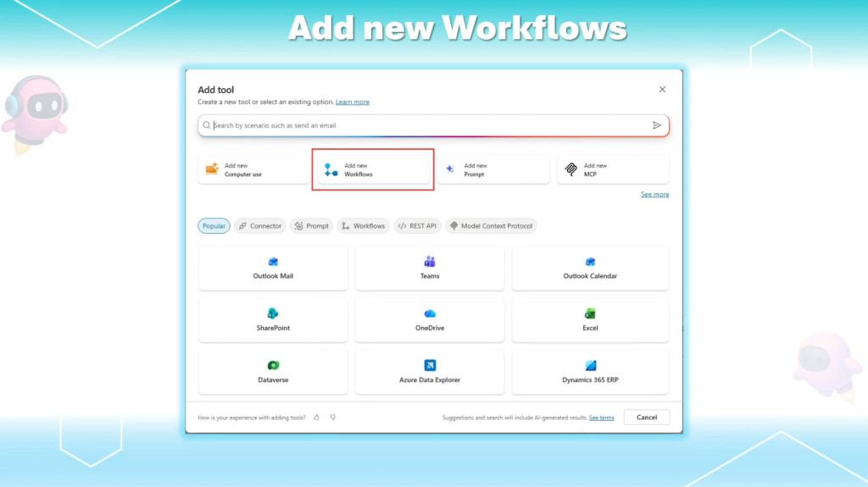Give thumbs up feedback

317,418
